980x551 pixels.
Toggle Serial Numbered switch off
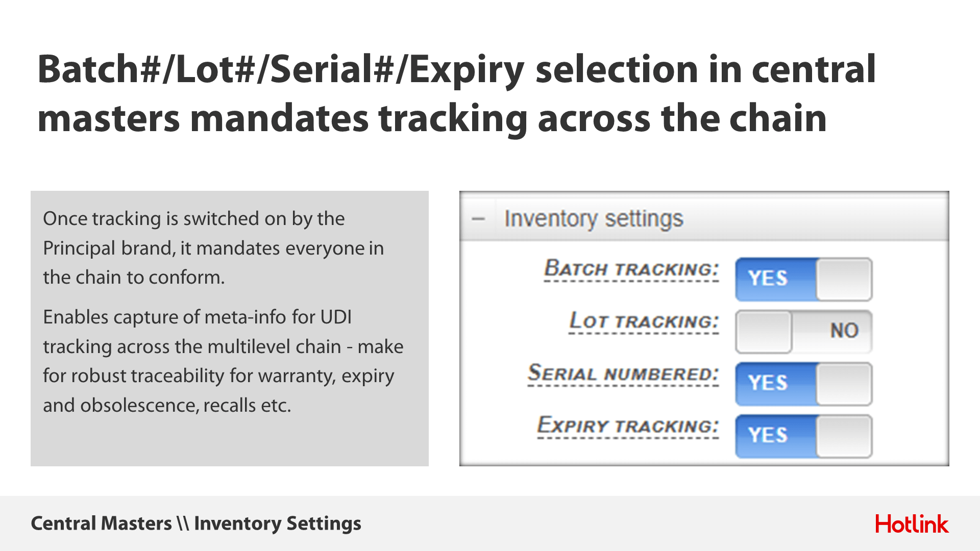pyautogui.click(x=803, y=384)
